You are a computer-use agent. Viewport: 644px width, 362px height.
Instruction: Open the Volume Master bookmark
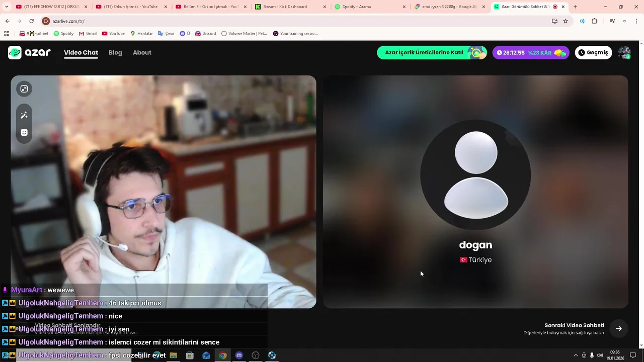(245, 34)
